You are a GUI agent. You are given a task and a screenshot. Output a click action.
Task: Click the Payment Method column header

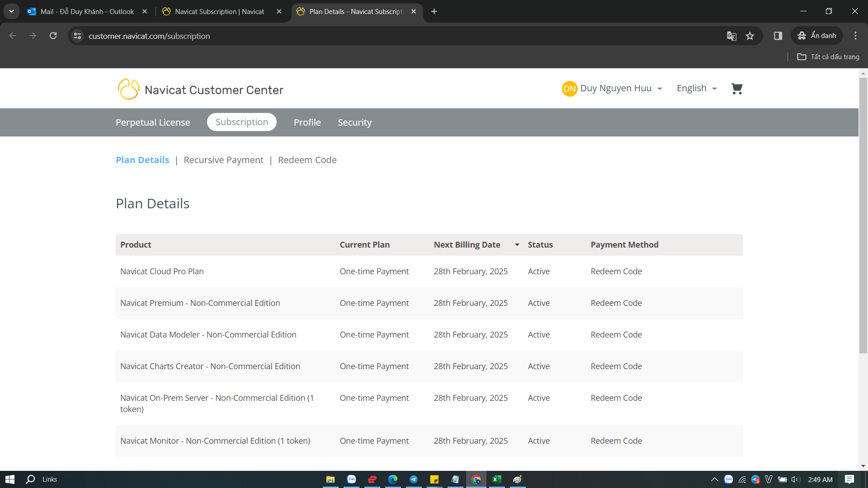624,244
